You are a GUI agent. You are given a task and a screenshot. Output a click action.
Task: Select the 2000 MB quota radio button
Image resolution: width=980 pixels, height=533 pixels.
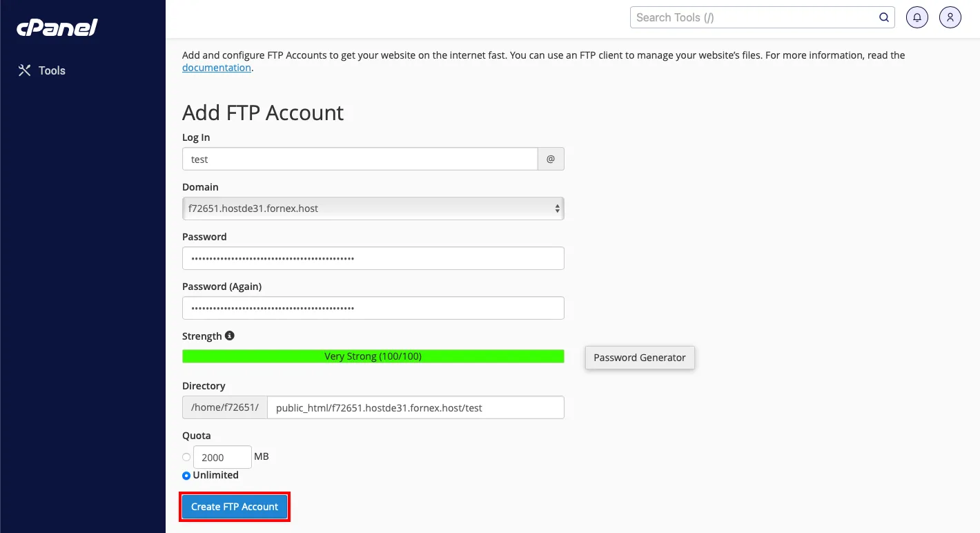coord(186,457)
